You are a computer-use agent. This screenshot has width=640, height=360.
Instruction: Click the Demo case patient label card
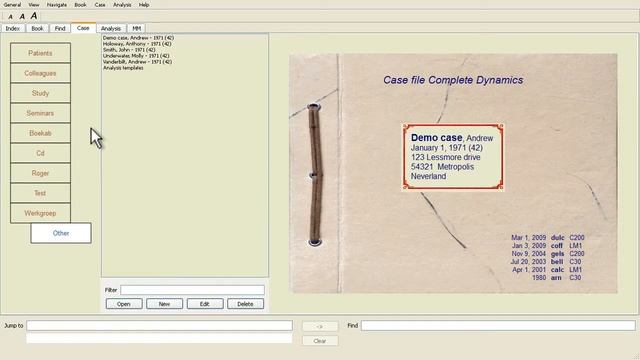(453, 157)
